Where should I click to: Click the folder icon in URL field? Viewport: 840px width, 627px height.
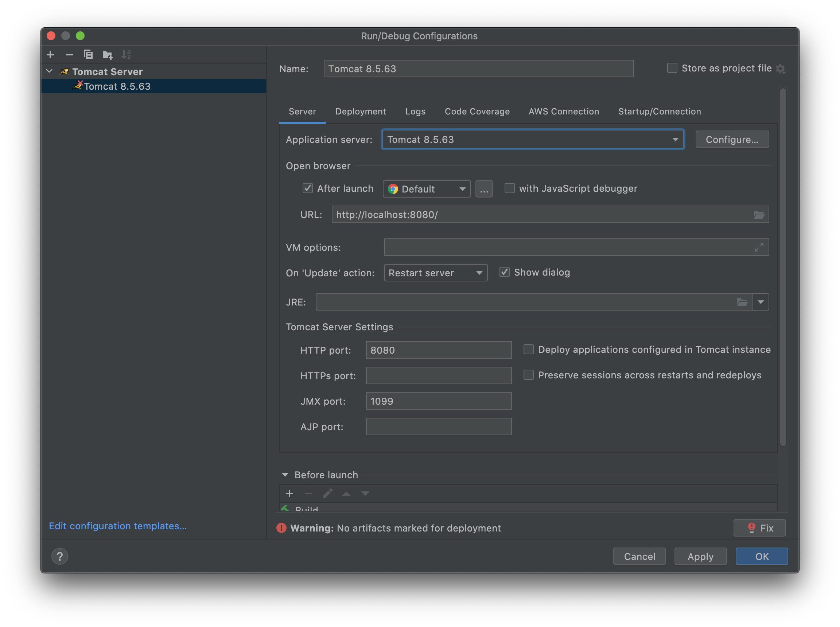click(x=758, y=215)
